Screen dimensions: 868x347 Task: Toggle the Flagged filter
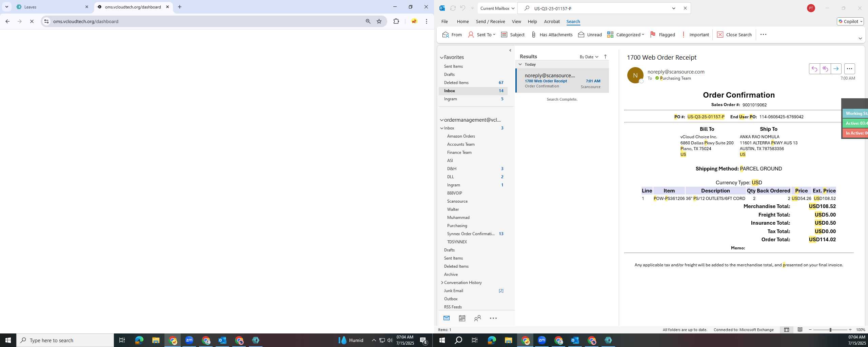pyautogui.click(x=663, y=35)
